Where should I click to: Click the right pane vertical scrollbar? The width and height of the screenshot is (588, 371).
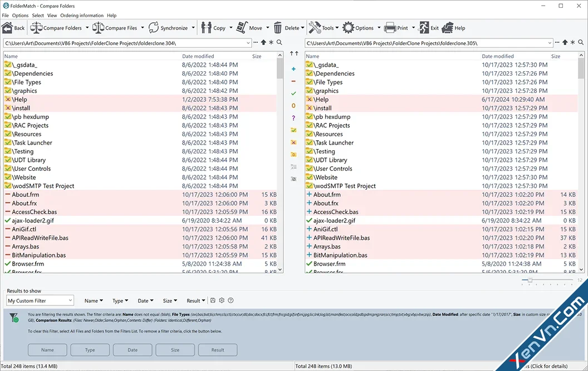pyautogui.click(x=581, y=162)
